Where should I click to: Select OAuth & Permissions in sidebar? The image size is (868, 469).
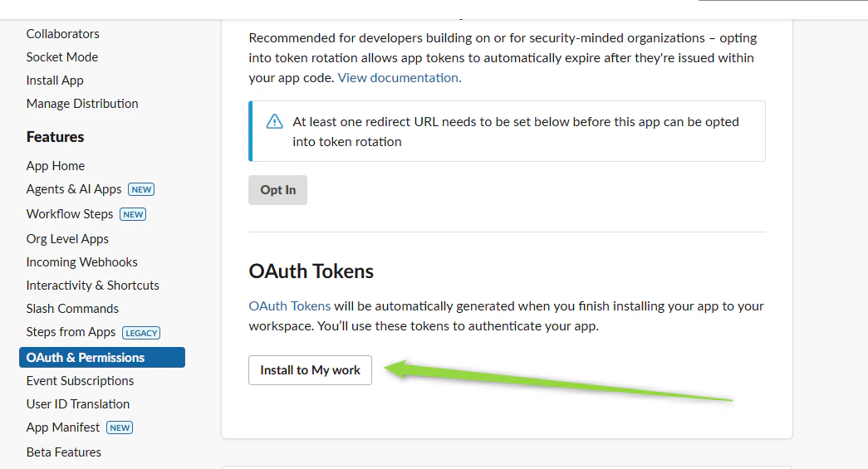[102, 358]
